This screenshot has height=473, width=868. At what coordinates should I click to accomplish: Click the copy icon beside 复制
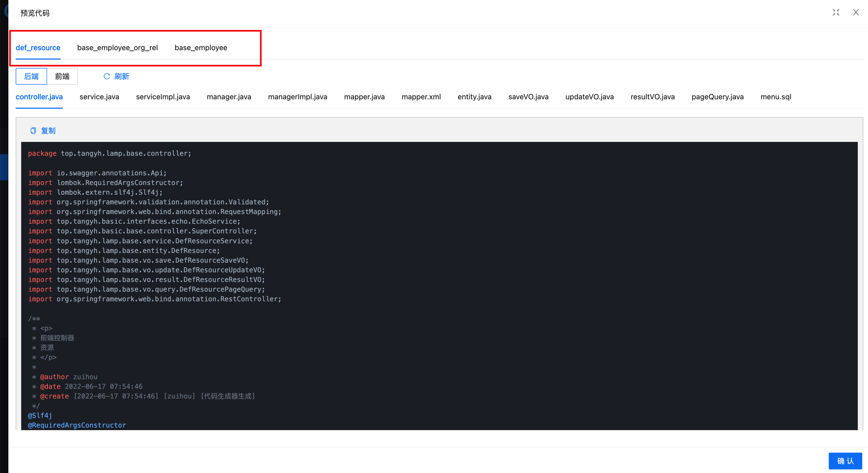coord(33,131)
